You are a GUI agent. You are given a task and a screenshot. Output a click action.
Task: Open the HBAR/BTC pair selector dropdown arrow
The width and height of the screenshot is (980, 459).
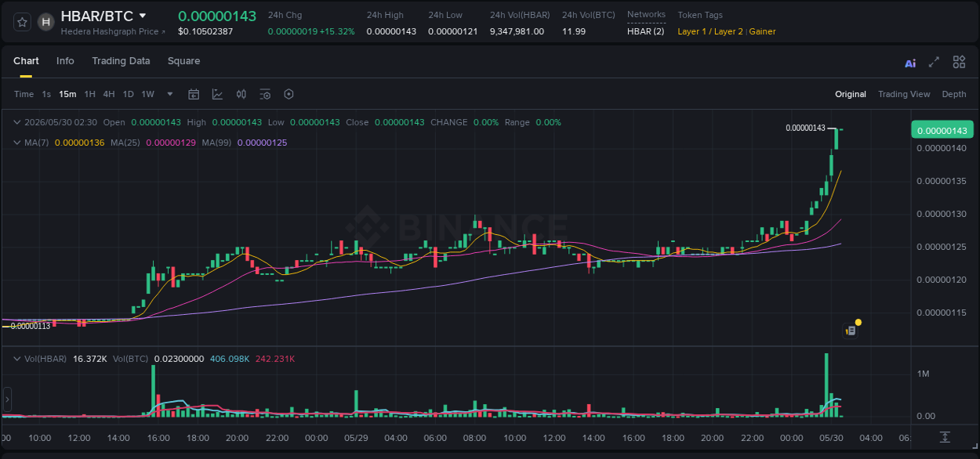click(x=142, y=16)
